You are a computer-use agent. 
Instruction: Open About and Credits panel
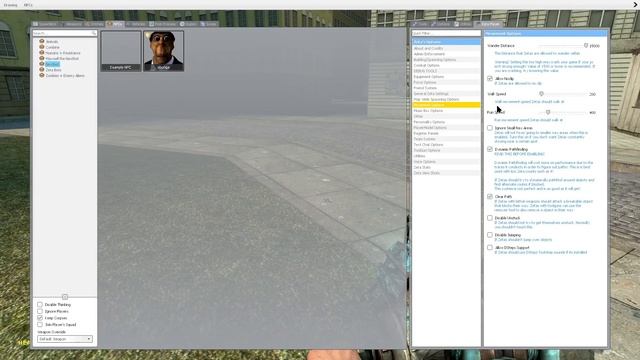446,48
